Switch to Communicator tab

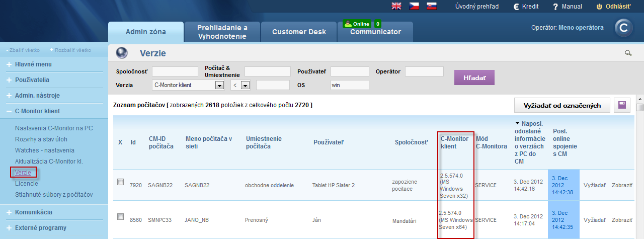(375, 32)
